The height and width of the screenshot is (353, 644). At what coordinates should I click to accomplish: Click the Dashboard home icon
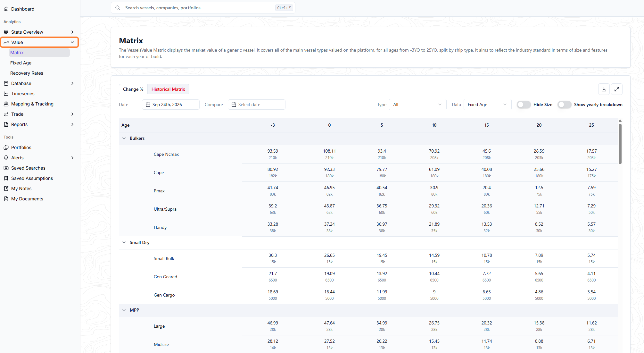(6, 9)
